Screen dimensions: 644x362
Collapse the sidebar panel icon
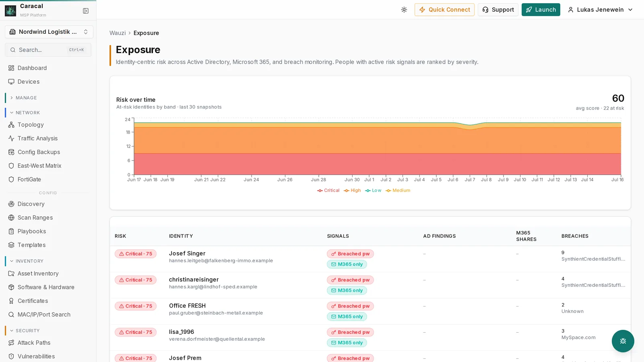86,11
